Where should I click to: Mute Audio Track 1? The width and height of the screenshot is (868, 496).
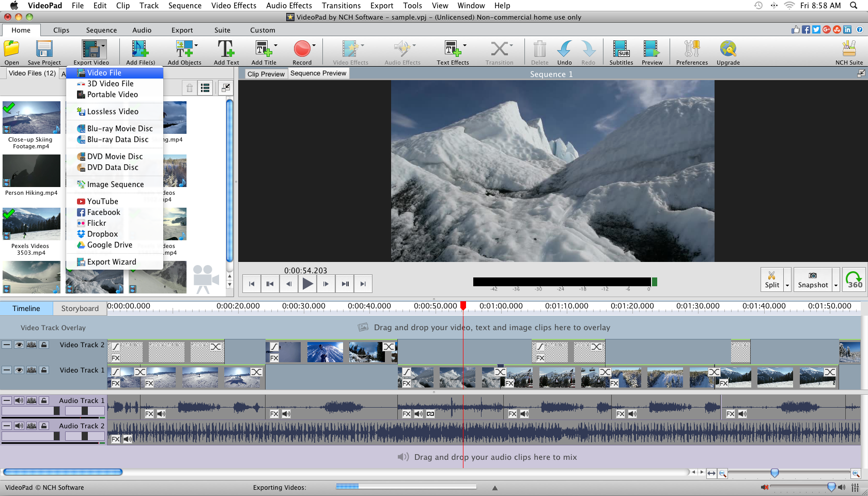(x=19, y=400)
